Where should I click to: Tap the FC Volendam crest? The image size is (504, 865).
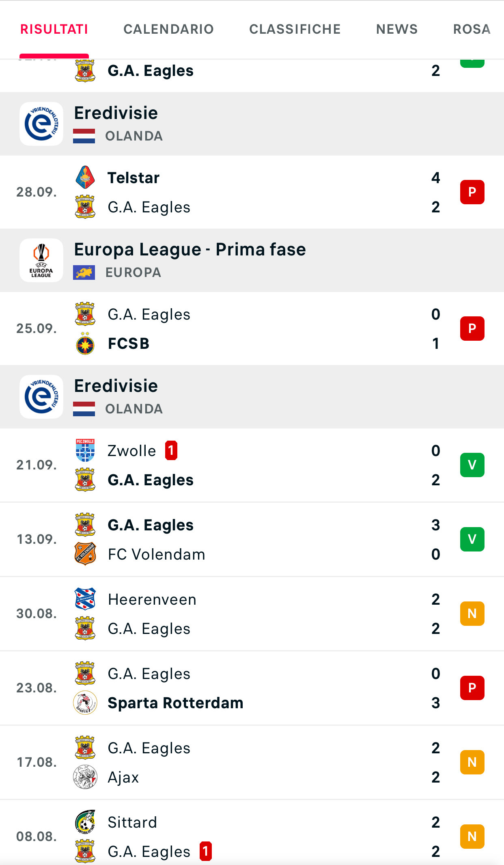click(x=85, y=554)
